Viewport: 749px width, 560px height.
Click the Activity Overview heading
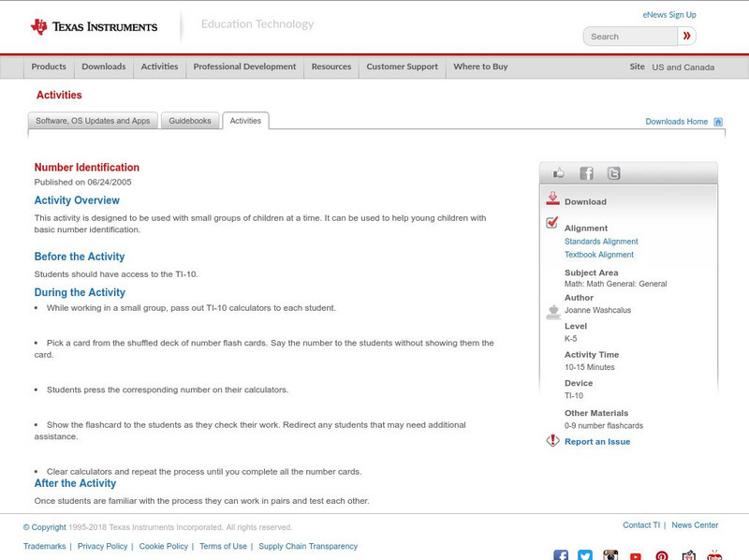click(77, 200)
